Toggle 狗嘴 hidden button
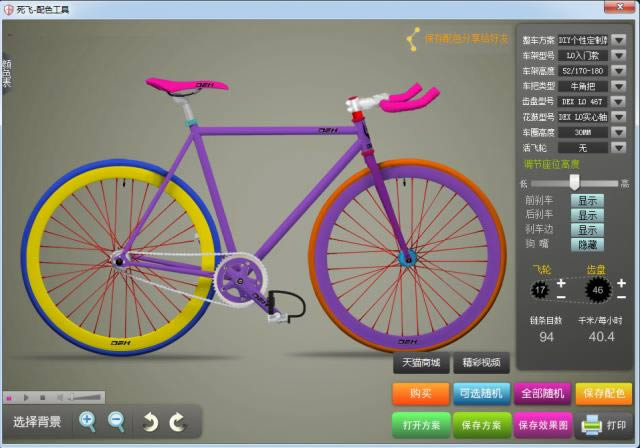This screenshot has width=640, height=448. [587, 244]
